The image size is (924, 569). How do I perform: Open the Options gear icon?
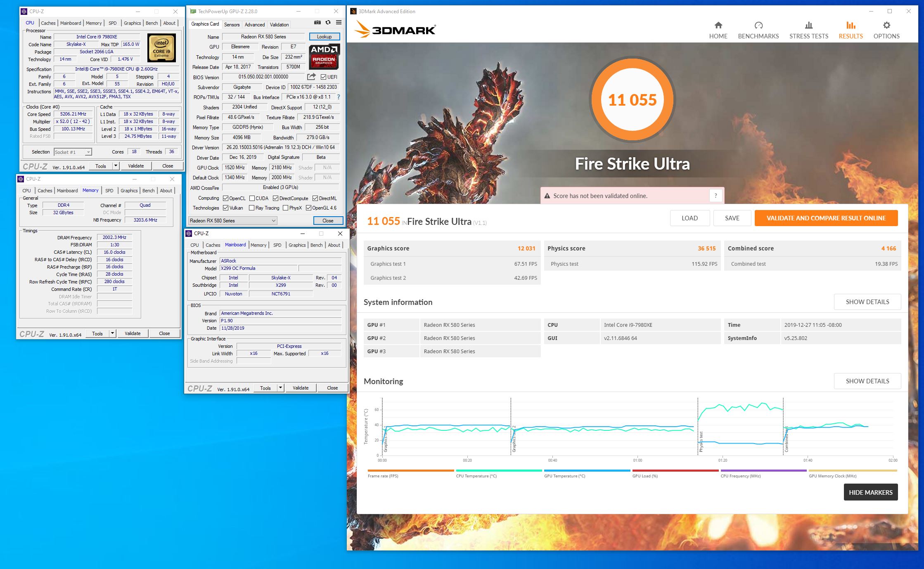886,25
